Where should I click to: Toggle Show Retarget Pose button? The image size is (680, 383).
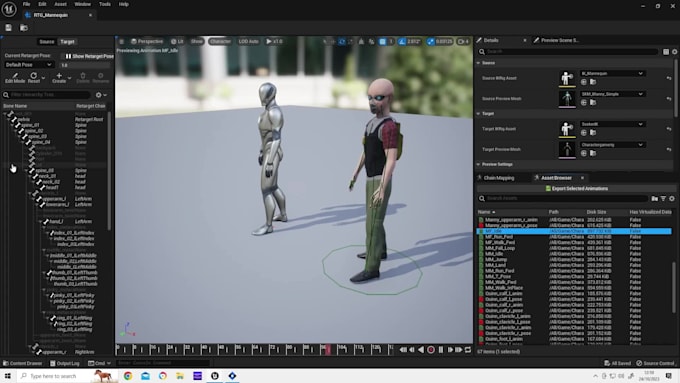[89, 56]
